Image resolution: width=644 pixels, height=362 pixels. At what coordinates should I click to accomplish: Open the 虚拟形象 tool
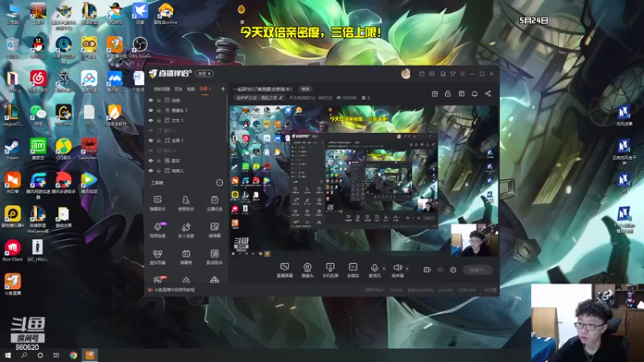157,257
